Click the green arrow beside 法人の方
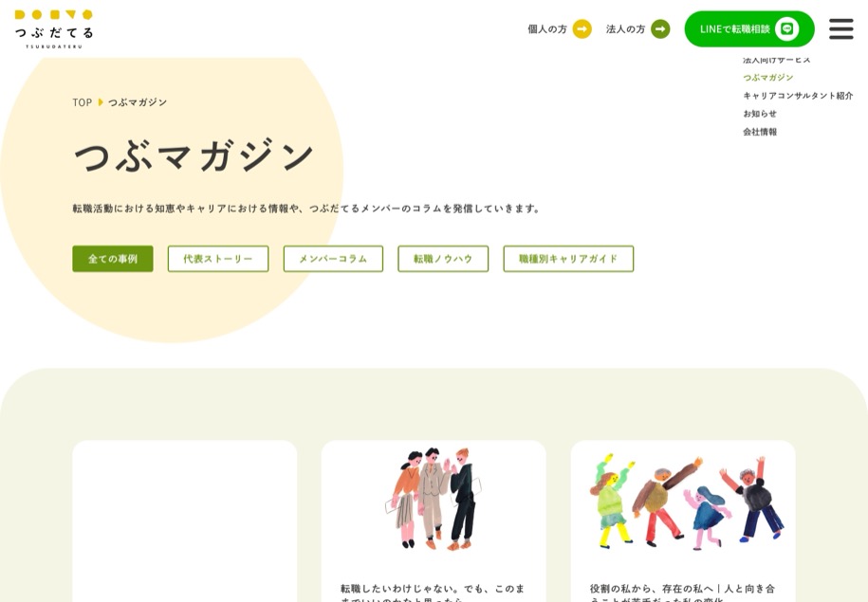This screenshot has height=602, width=868. pos(660,28)
